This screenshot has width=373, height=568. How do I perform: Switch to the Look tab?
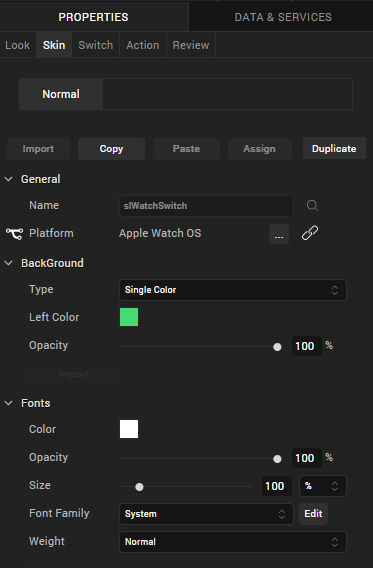pyautogui.click(x=17, y=45)
